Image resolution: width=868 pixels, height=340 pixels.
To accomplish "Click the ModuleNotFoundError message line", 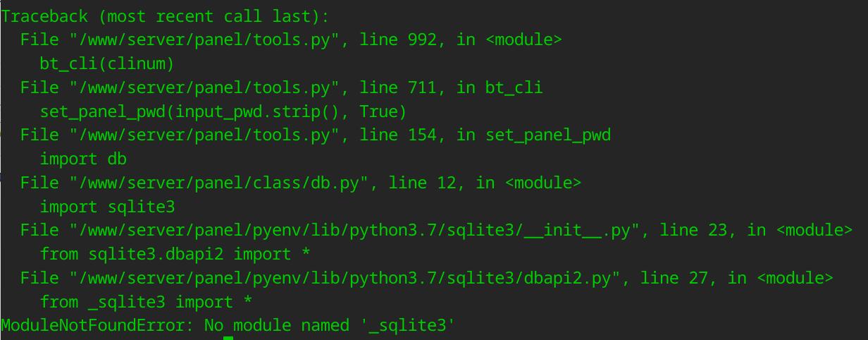I will tap(228, 325).
